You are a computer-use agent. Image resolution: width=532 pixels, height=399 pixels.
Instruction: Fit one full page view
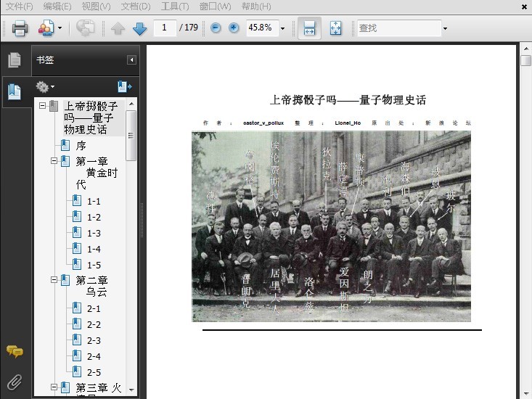point(335,28)
